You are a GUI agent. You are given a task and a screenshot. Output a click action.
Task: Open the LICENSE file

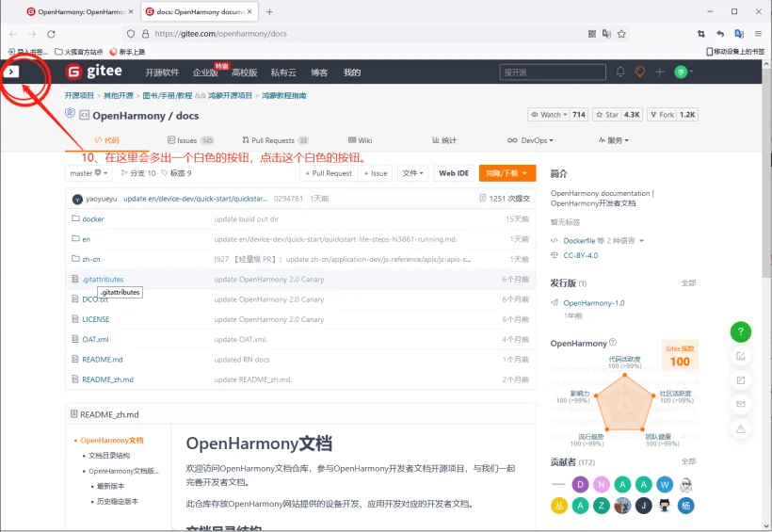tap(95, 319)
